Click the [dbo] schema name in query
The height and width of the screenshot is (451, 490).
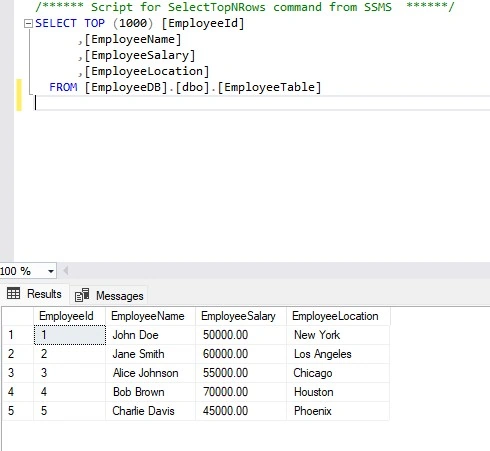click(x=192, y=87)
